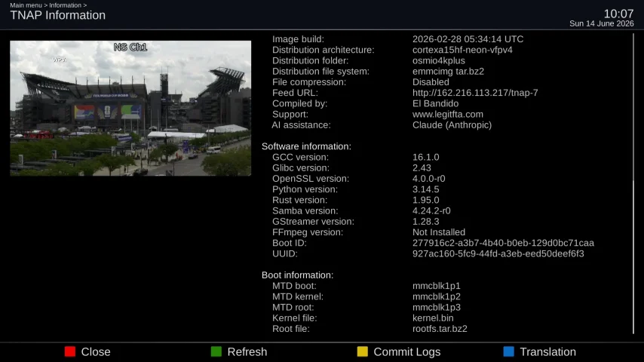Viewport: 644px width, 362px height.
Task: Click Main menu in the breadcrumb
Action: pos(26,5)
